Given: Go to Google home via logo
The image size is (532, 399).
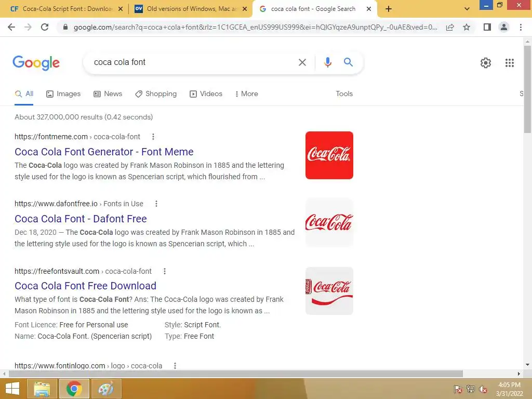Looking at the screenshot, I should [36, 63].
